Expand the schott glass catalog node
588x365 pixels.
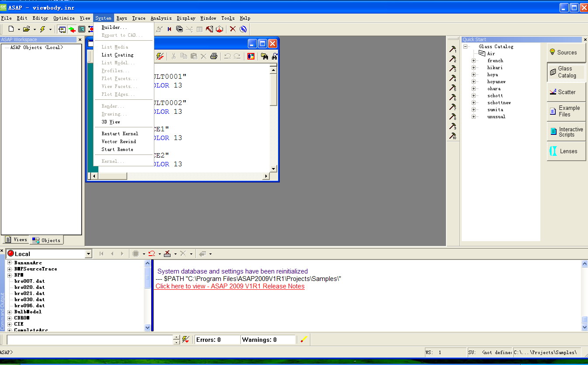tap(473, 95)
